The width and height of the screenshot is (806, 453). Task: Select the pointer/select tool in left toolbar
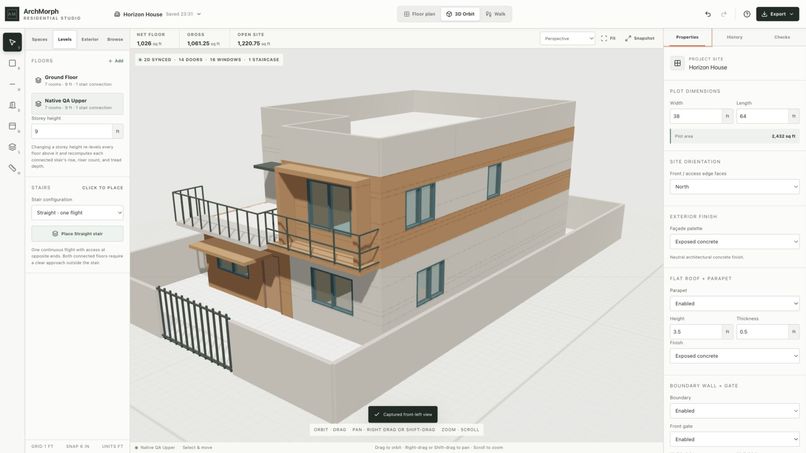click(12, 42)
